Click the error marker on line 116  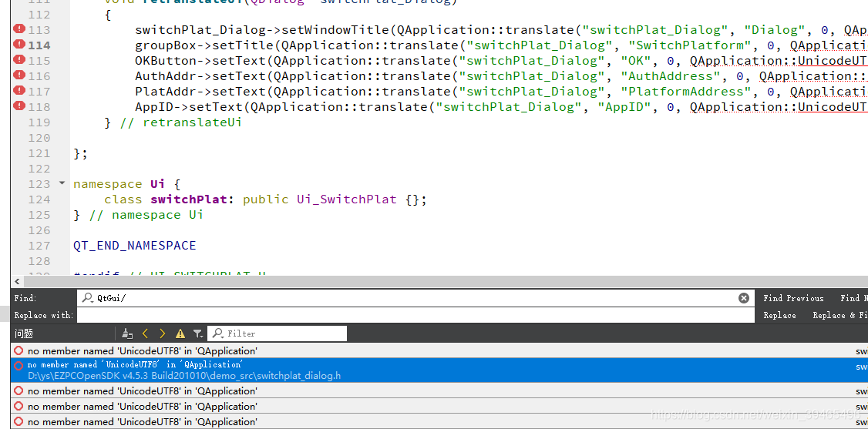coord(19,75)
